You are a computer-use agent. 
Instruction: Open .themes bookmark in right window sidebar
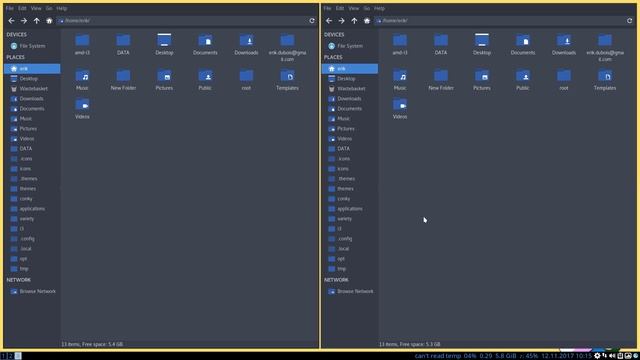coord(349,179)
